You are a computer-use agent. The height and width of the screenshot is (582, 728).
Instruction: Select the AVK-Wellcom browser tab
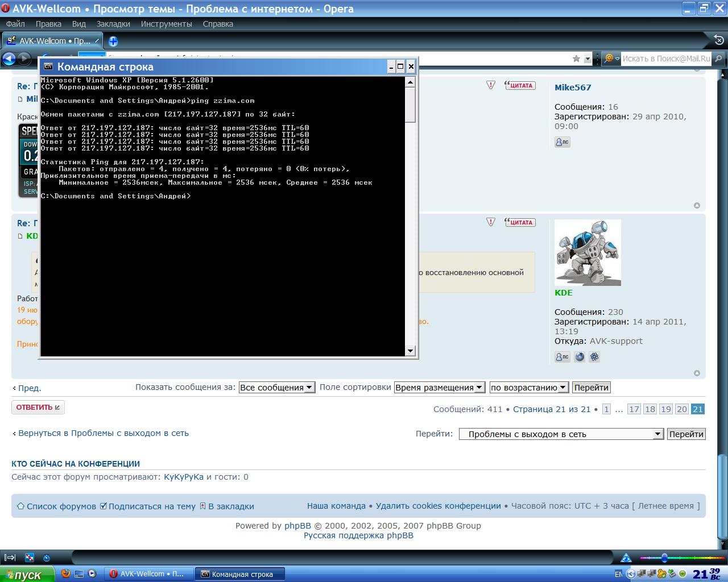click(x=52, y=41)
